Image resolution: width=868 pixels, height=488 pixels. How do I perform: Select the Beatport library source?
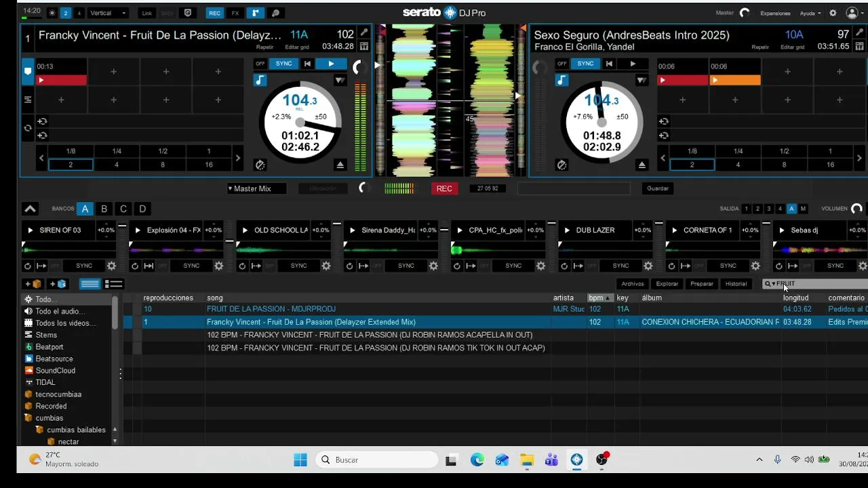pyautogui.click(x=50, y=347)
